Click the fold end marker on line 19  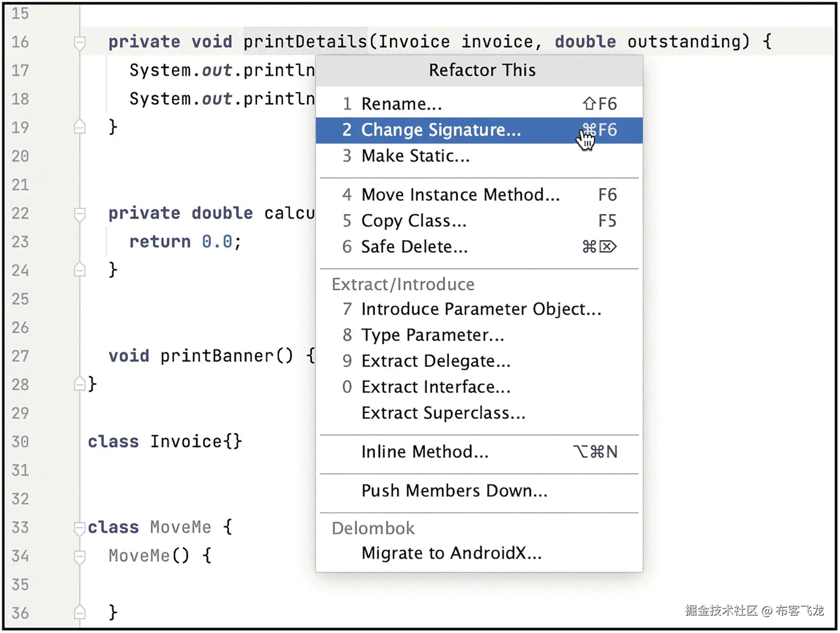click(79, 128)
